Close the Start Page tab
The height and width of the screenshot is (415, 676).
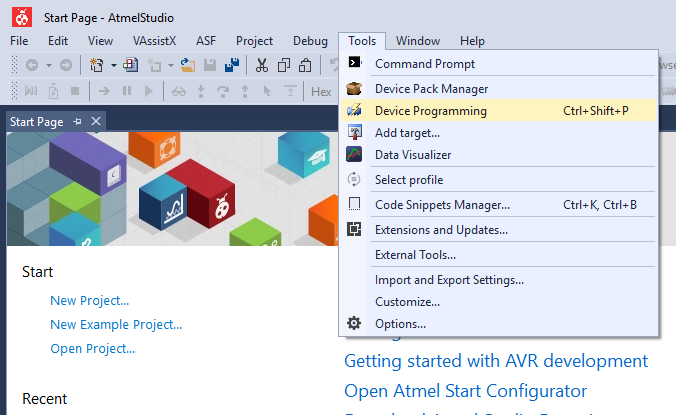click(x=96, y=122)
